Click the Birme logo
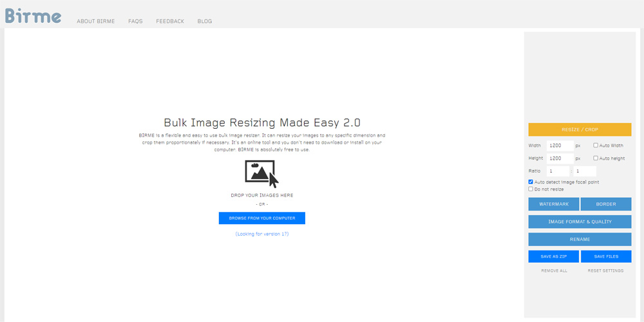 33,15
